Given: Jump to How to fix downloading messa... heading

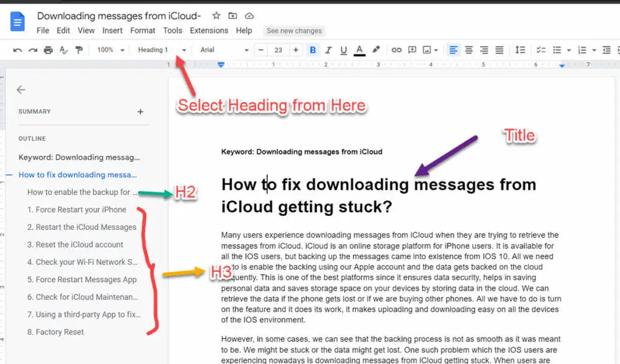Looking at the screenshot, I should pos(77,175).
